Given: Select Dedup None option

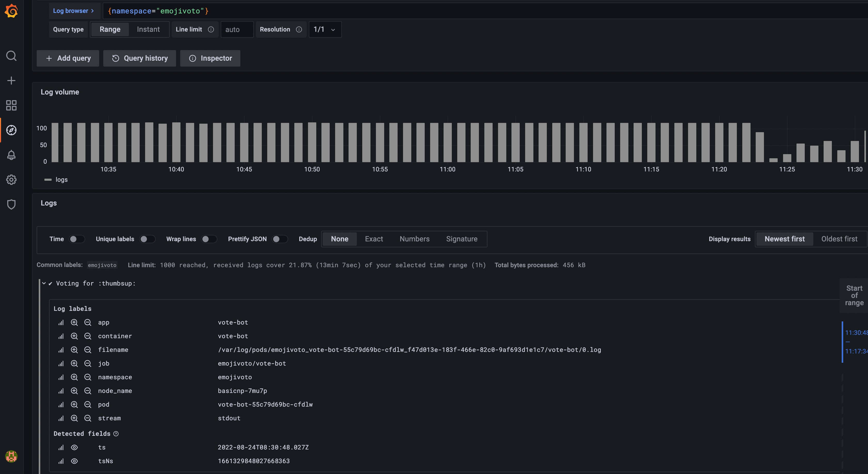Looking at the screenshot, I should pyautogui.click(x=339, y=239).
